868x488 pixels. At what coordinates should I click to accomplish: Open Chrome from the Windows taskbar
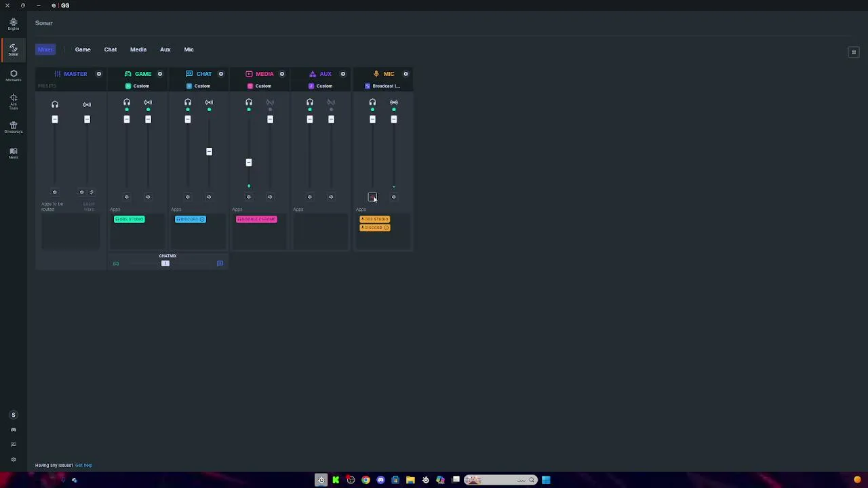pos(366,480)
